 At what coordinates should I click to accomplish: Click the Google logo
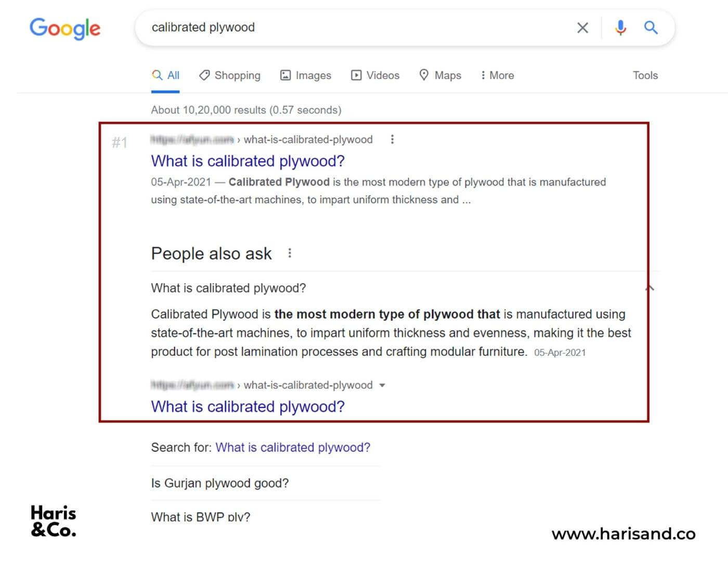coord(65,29)
